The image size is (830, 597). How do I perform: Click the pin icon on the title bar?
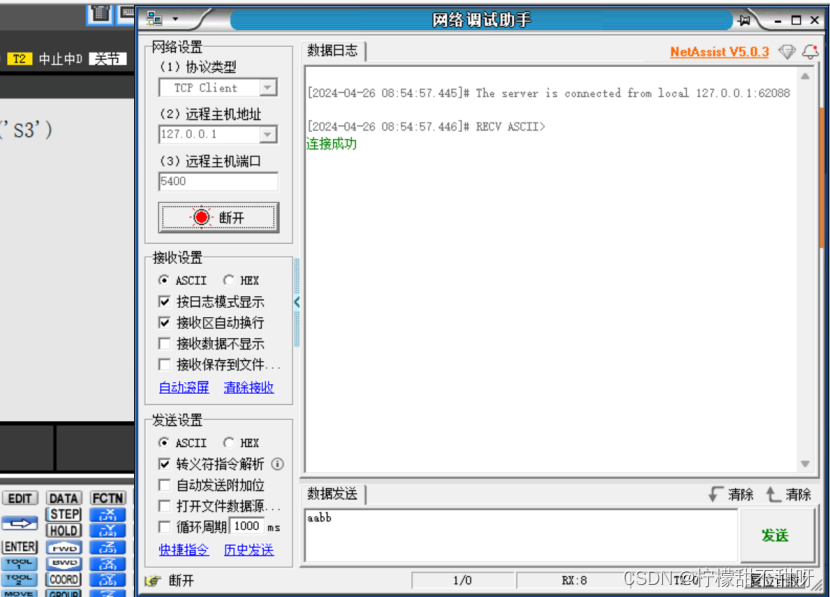click(744, 19)
